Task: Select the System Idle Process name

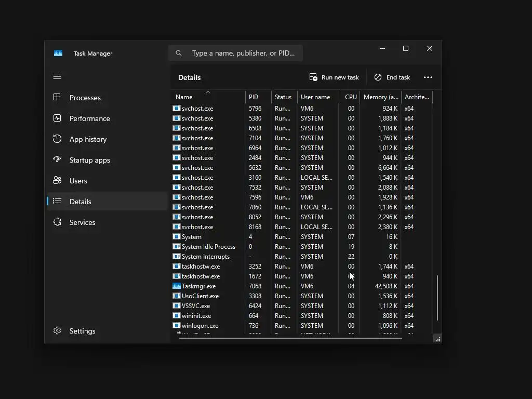Action: click(x=208, y=247)
